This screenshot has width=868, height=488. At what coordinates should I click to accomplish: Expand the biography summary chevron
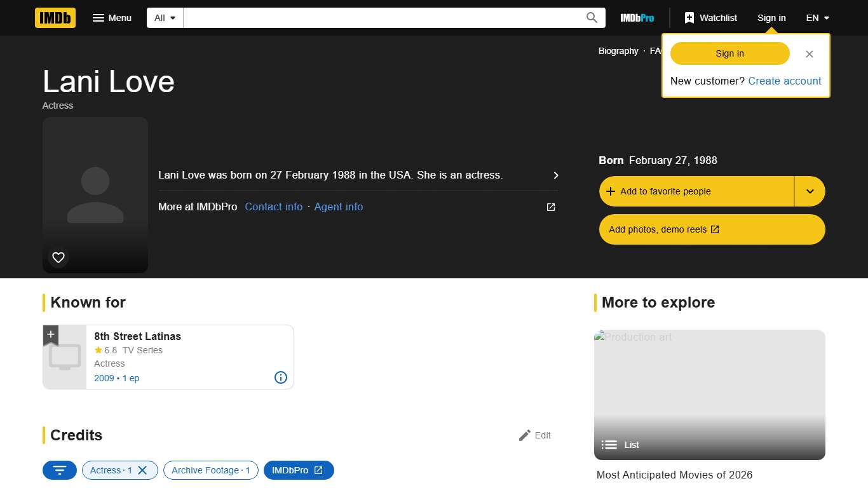coord(555,175)
